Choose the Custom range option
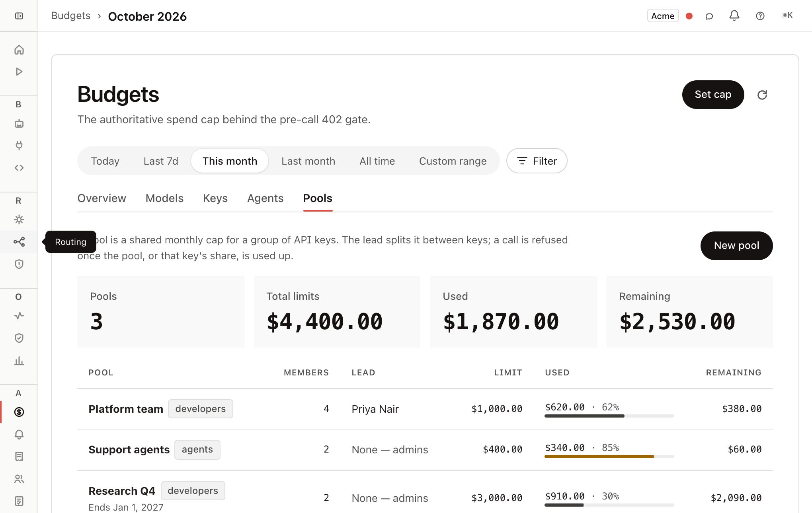 click(453, 161)
